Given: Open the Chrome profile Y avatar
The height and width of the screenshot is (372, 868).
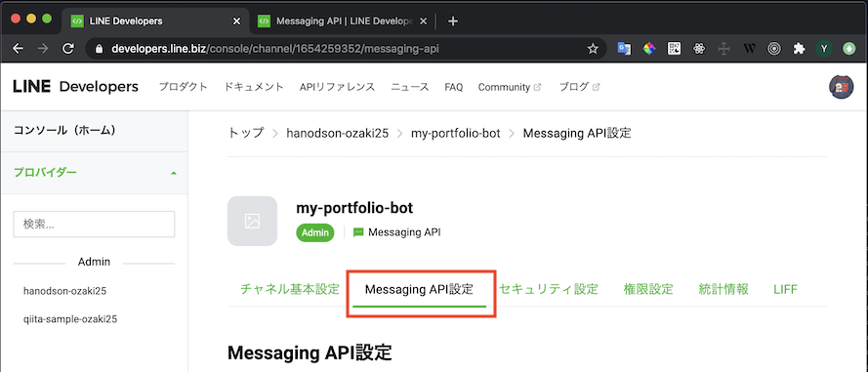Looking at the screenshot, I should 824,49.
